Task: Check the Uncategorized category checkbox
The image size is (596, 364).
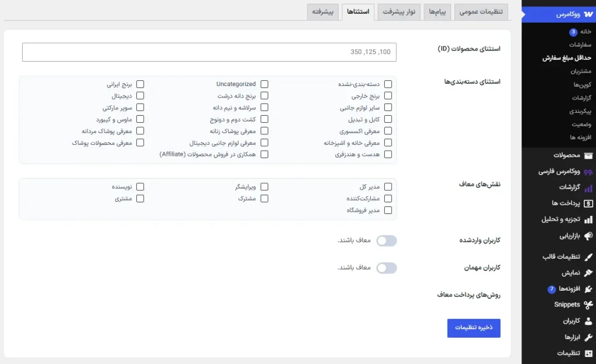Action: [264, 84]
